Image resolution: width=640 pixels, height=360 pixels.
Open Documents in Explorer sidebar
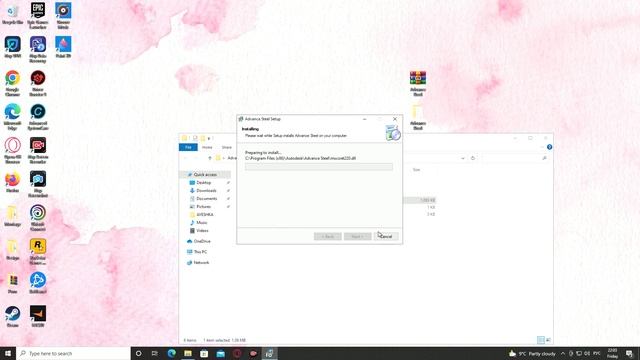207,198
